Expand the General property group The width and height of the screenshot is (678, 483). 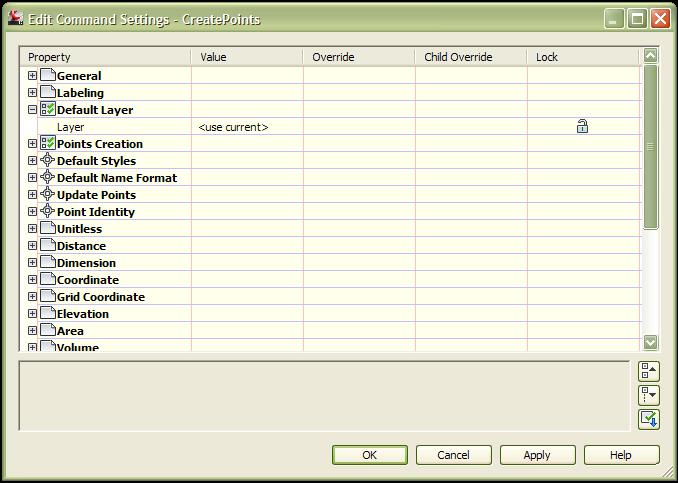[x=32, y=76]
